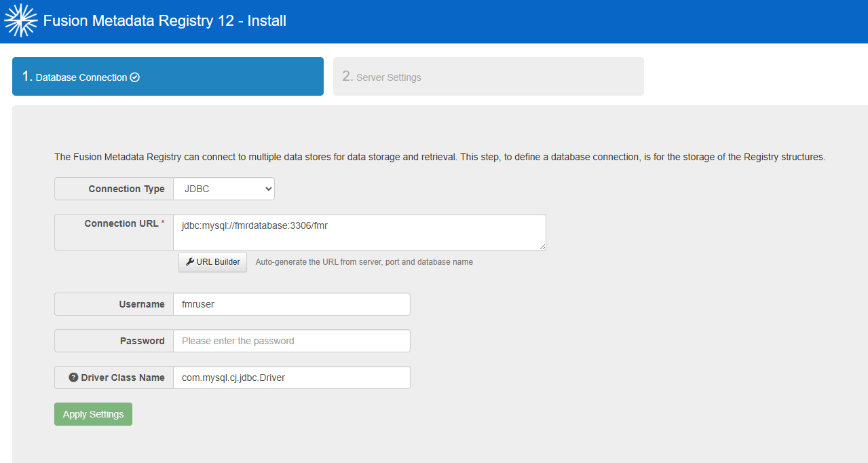The width and height of the screenshot is (868, 463).
Task: Click the intro paragraph about multiple data stores
Action: click(x=440, y=157)
